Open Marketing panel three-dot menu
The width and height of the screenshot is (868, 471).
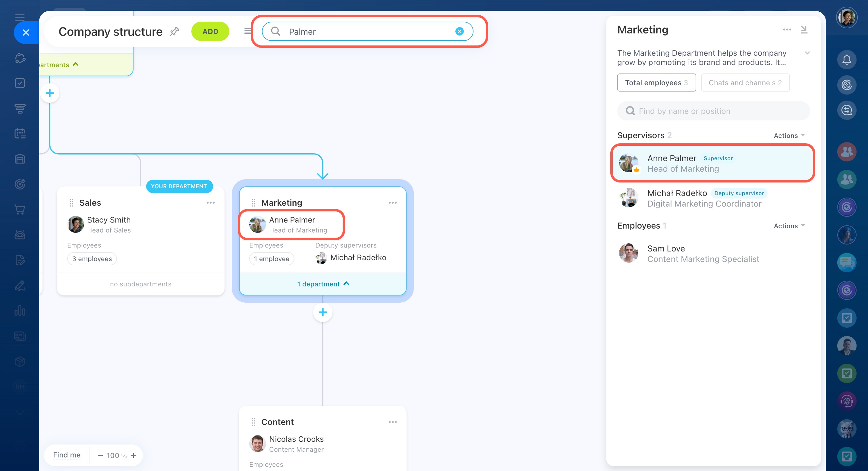(787, 30)
